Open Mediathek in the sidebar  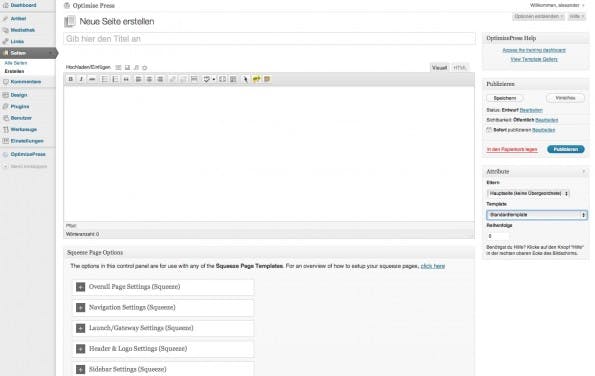pos(23,30)
